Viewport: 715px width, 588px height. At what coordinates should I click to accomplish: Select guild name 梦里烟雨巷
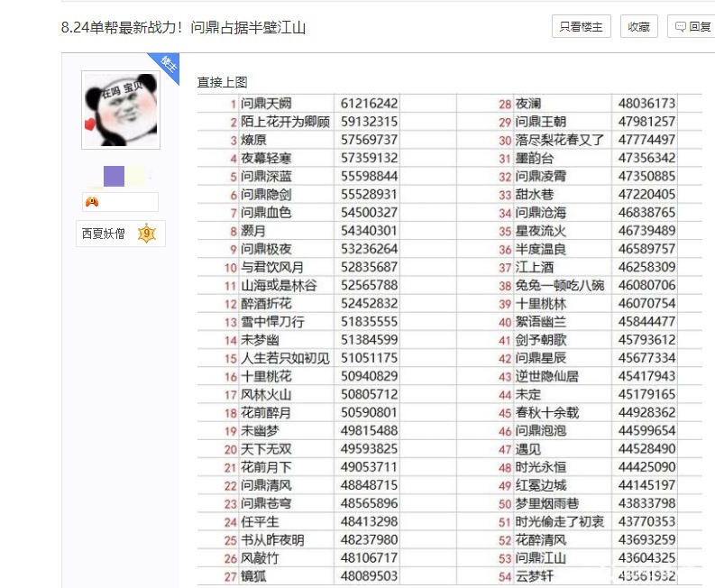[x=546, y=503]
